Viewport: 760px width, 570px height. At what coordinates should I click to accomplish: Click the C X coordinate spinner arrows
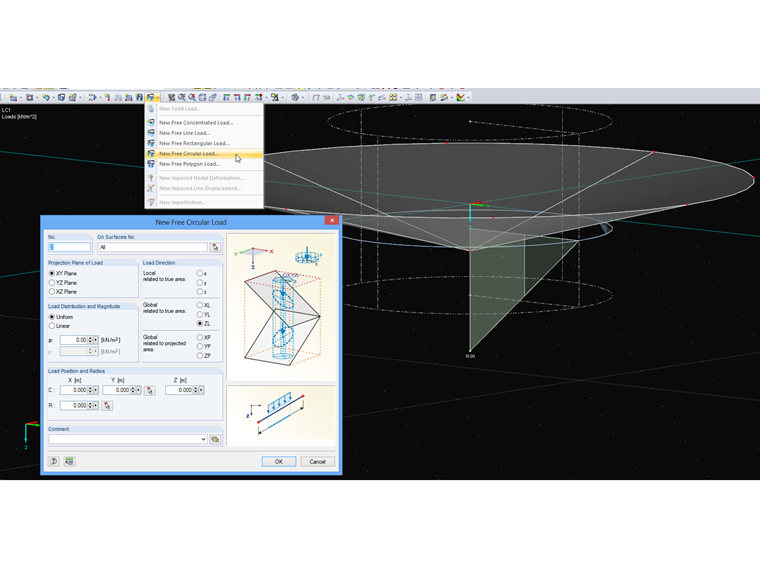point(90,390)
